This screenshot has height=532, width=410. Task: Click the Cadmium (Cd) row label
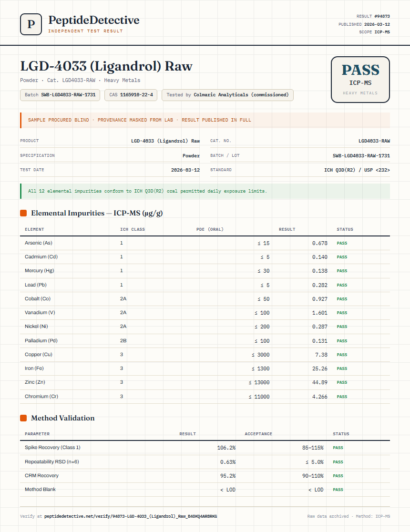click(x=41, y=257)
